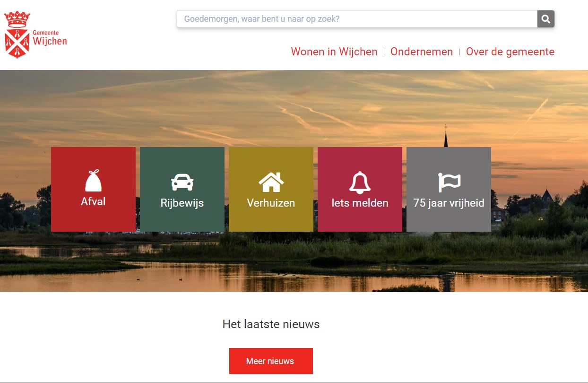Viewport: 588px width, 383px height.
Task: Select Over de gemeente in navigation
Action: pyautogui.click(x=510, y=52)
